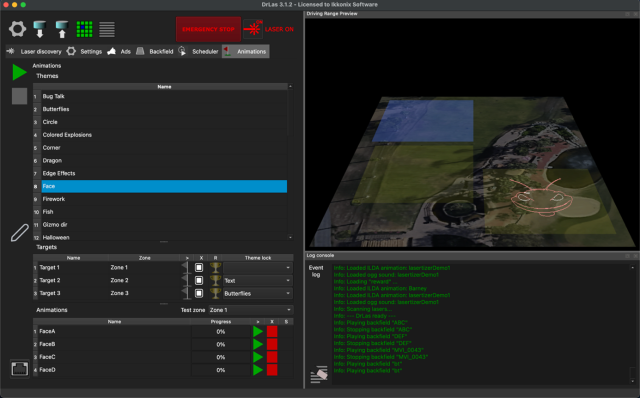
Task: Toggle the X checkbox for Target 3
Action: [199, 293]
